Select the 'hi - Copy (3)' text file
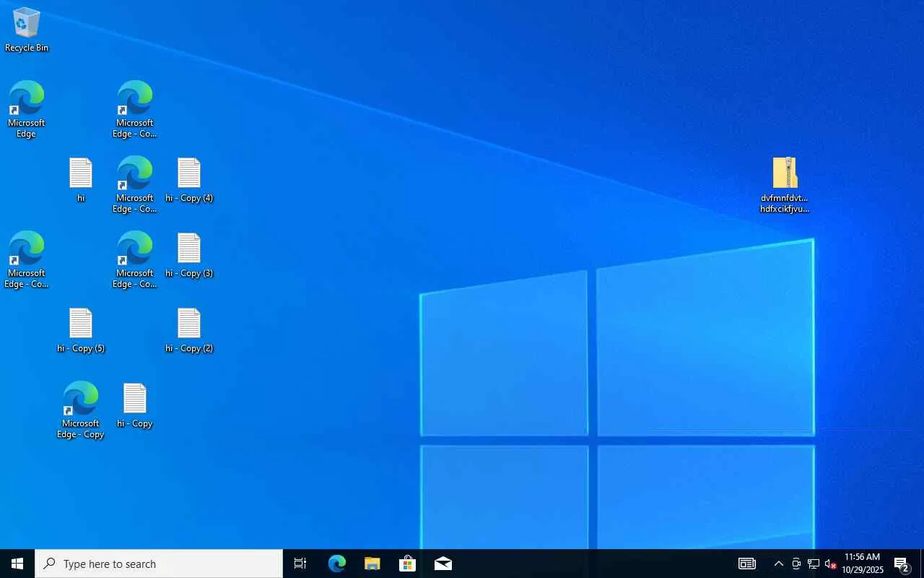This screenshot has height=578, width=924. point(189,255)
